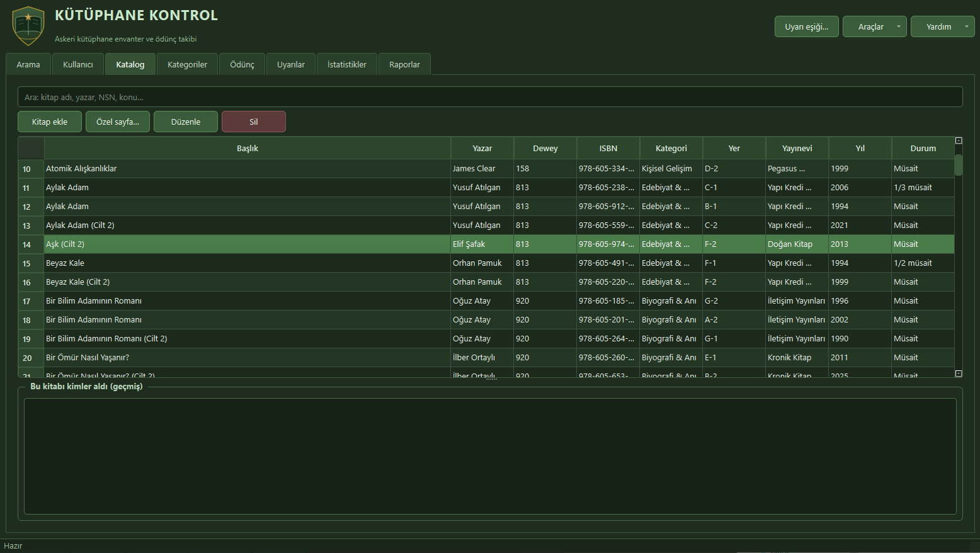The height and width of the screenshot is (553, 980).
Task: Click Doğan Kitap publisher cell
Action: click(x=797, y=244)
